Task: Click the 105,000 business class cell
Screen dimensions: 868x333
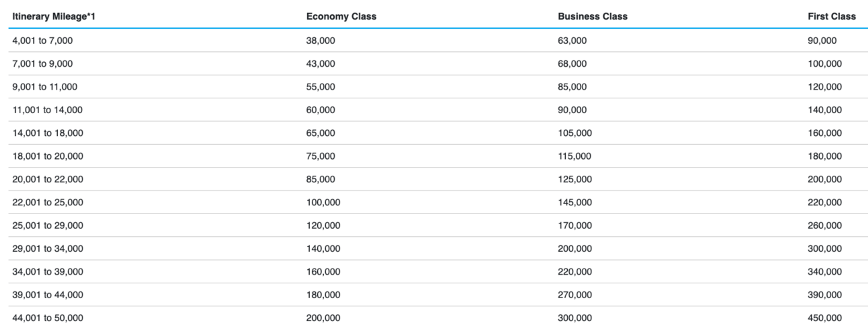Action: tap(575, 133)
